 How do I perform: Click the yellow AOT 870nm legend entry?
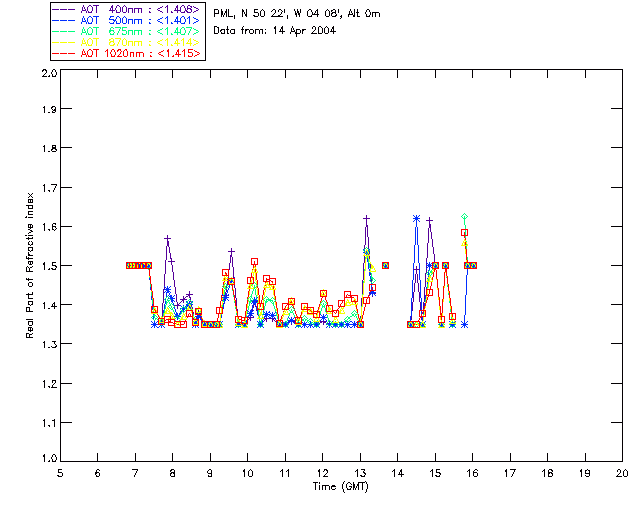(x=126, y=42)
